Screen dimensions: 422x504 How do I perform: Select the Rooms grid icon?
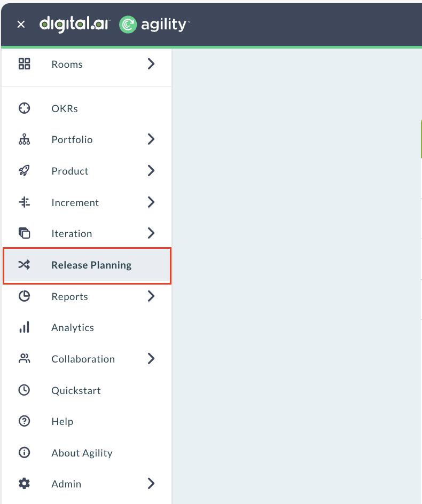(x=24, y=64)
